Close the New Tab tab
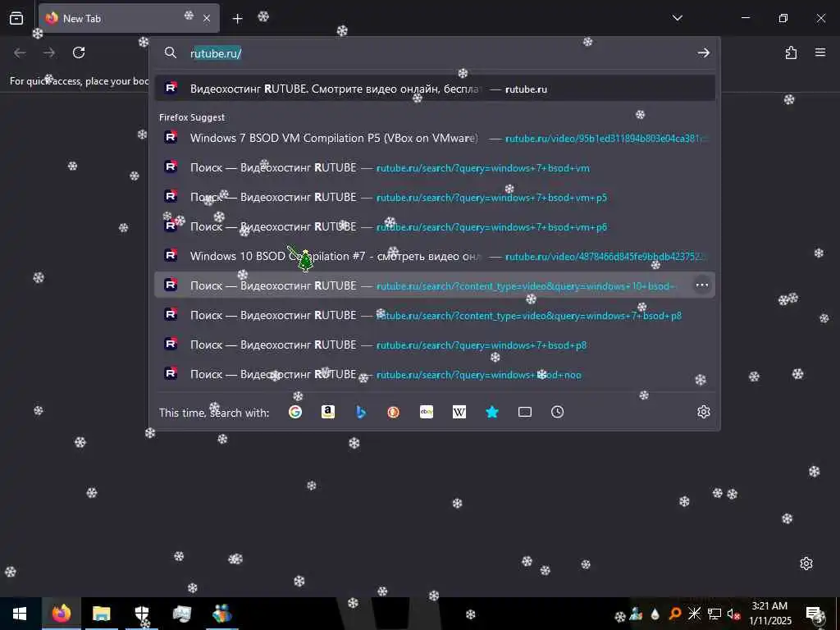Image resolution: width=840 pixels, height=630 pixels. [207, 18]
